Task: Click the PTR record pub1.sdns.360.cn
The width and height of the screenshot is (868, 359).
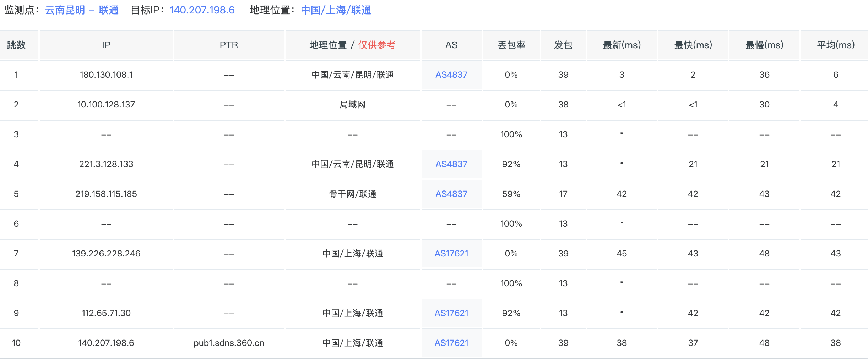Action: [x=228, y=343]
